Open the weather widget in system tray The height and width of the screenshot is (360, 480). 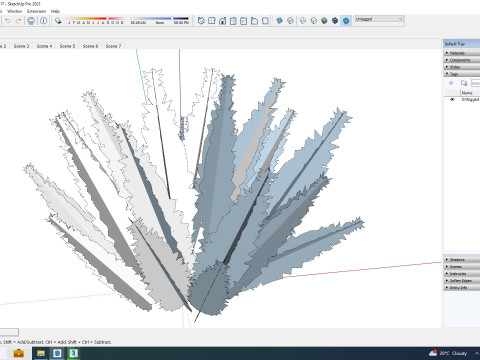tap(448, 353)
